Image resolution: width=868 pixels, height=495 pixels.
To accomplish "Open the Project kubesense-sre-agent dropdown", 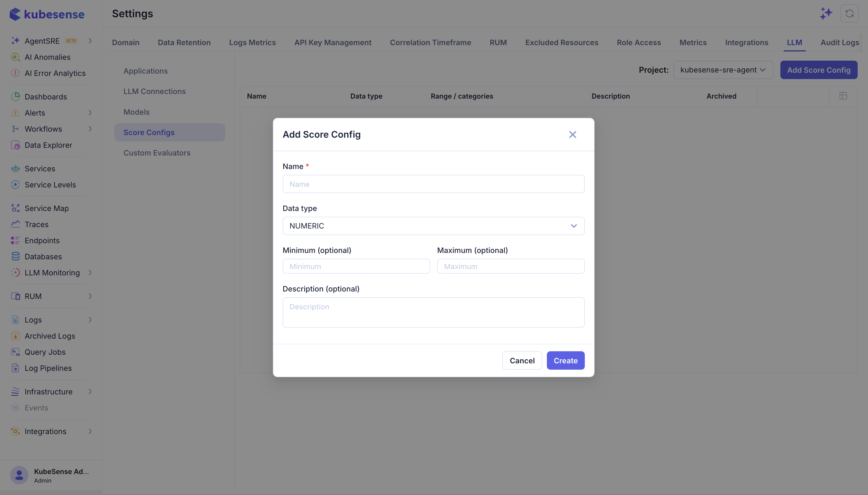I will [x=723, y=70].
